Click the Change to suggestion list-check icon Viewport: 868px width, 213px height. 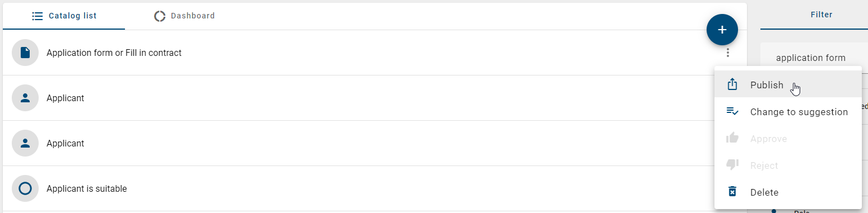pyautogui.click(x=732, y=111)
